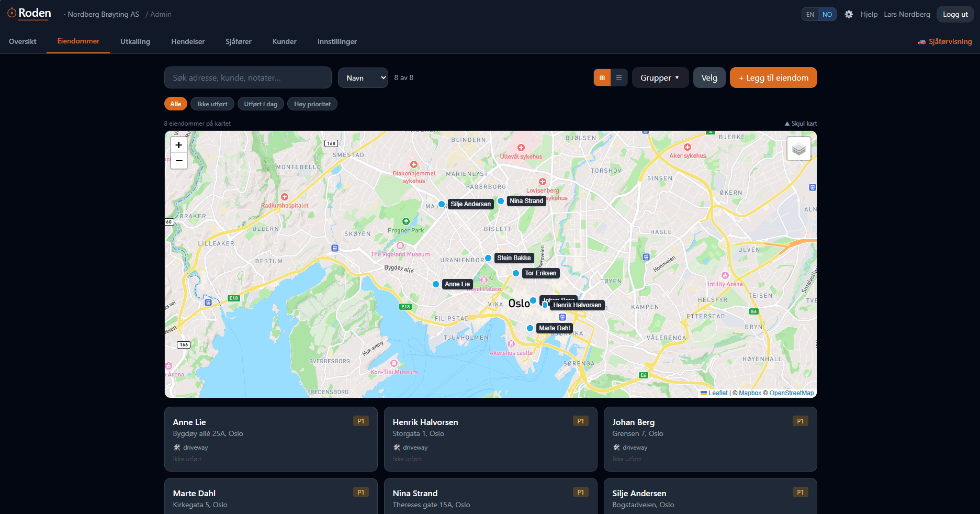This screenshot has width=980, height=514.
Task: Click the driveway tool icon on Johan Berg card
Action: pos(616,448)
